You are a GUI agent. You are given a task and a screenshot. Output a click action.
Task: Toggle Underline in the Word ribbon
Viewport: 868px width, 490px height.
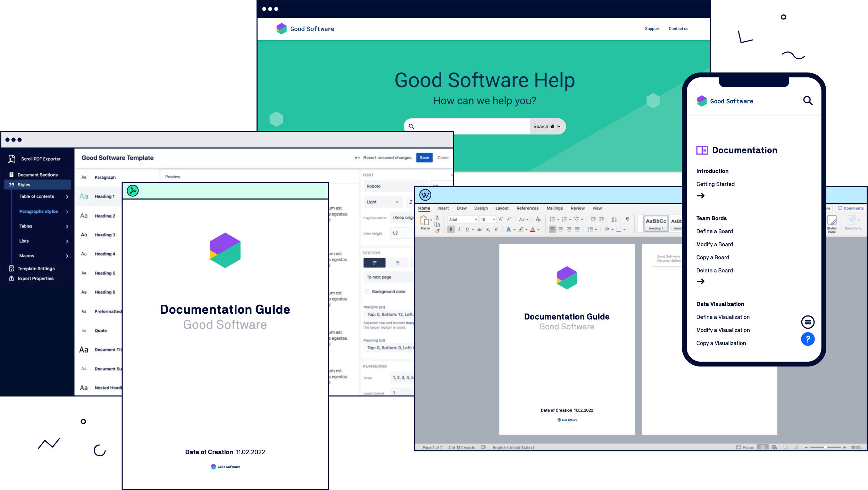[x=467, y=229]
